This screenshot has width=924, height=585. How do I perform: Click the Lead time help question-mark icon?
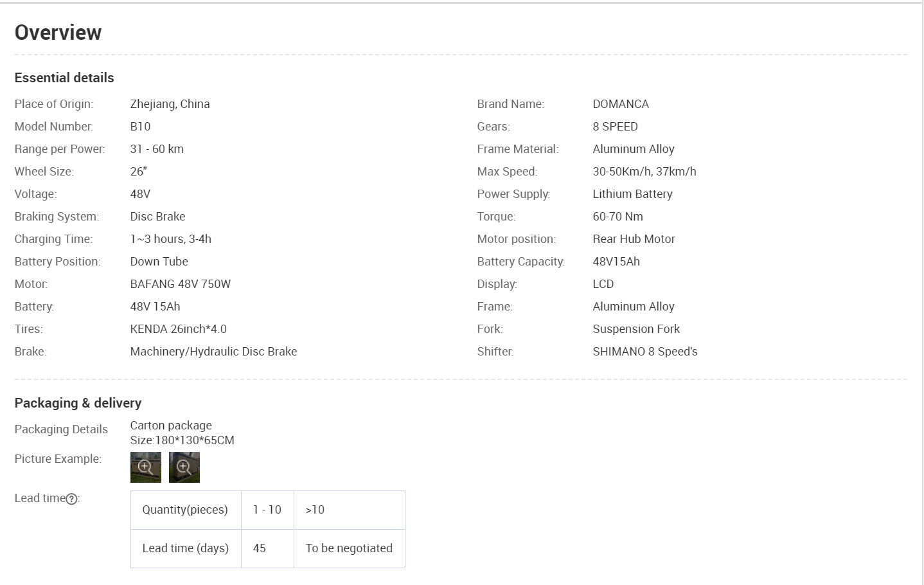[72, 499]
